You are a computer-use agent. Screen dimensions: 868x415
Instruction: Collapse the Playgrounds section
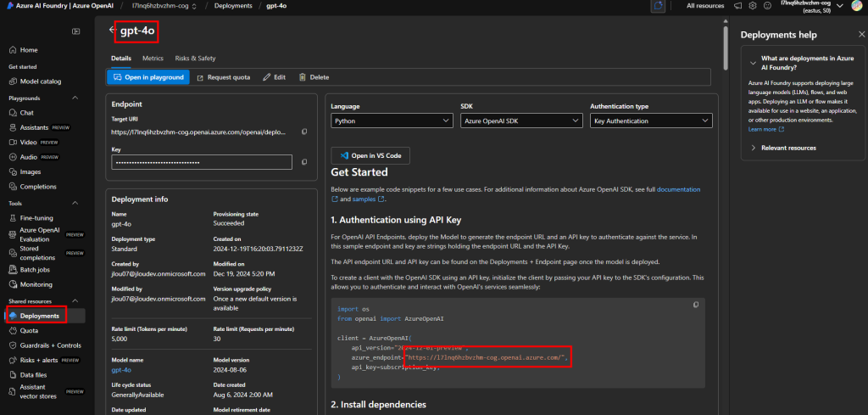click(x=75, y=98)
